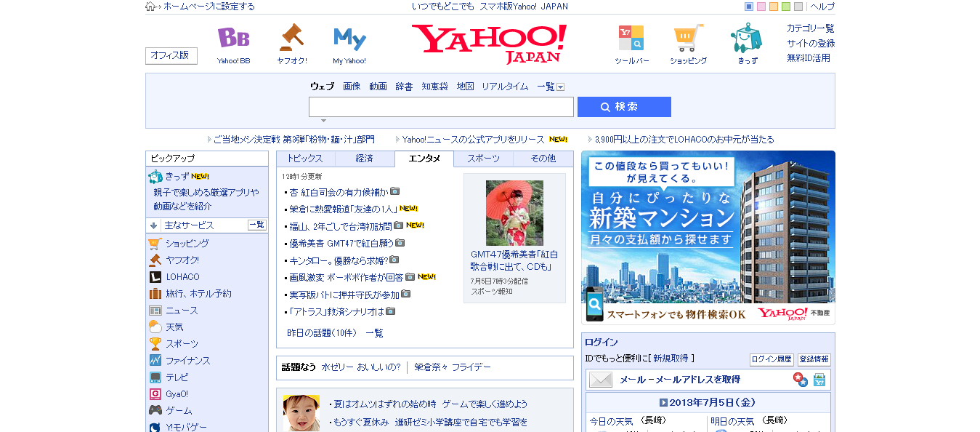
Task: Click the ファイナンス chart icon in sidebar
Action: point(155,361)
